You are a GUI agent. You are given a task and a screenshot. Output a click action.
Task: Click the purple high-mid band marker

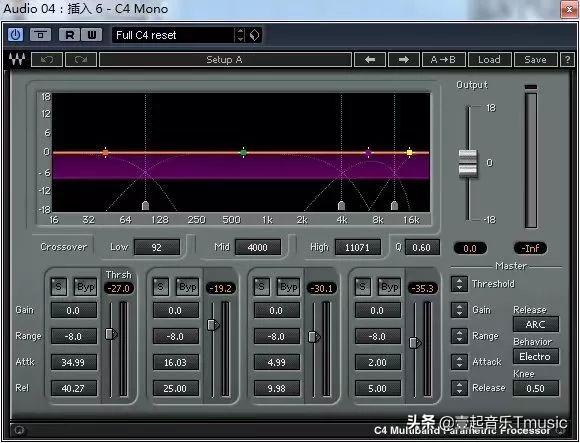(x=368, y=152)
